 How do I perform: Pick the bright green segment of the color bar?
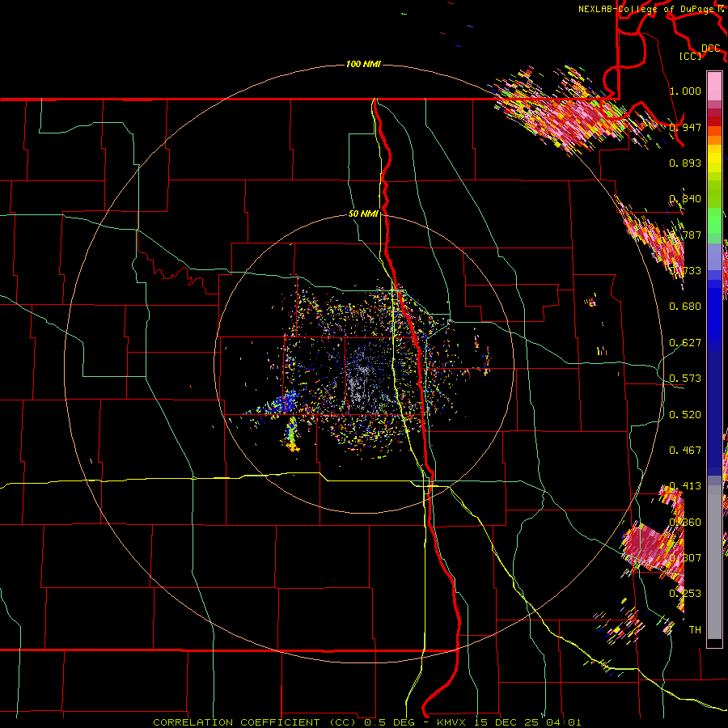pyautogui.click(x=714, y=221)
